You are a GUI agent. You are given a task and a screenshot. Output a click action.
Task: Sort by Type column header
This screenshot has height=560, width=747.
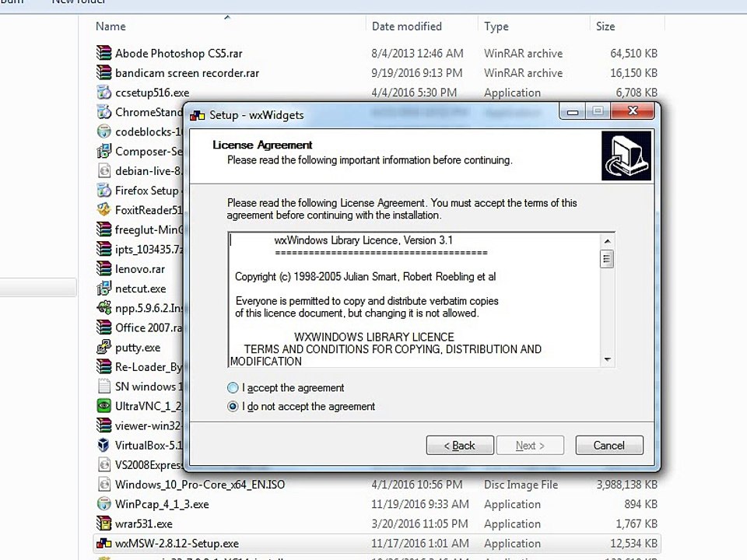click(496, 26)
